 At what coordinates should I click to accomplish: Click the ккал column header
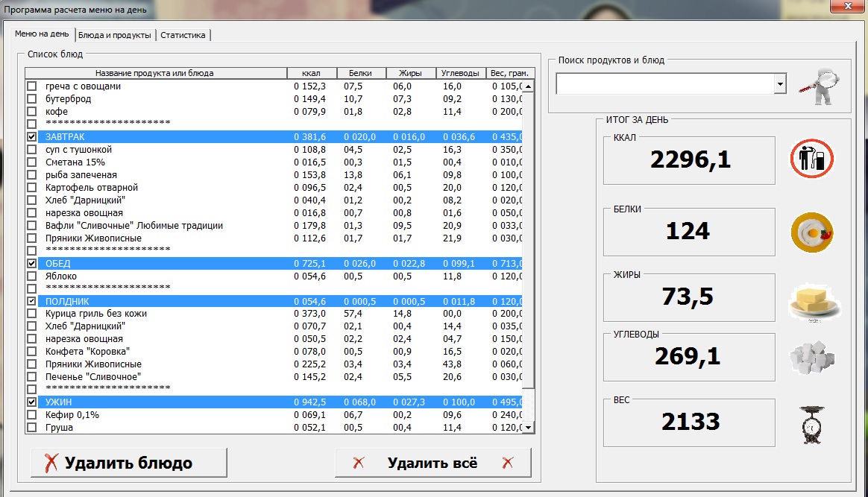[311, 73]
